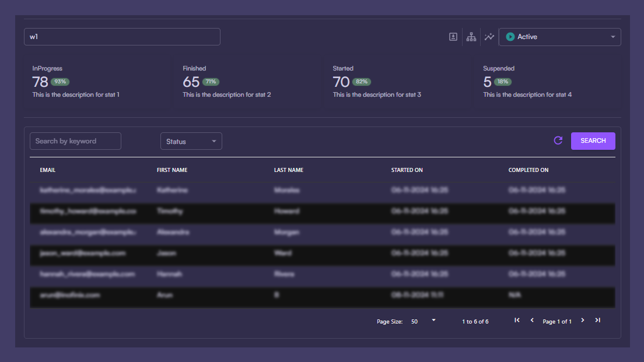The width and height of the screenshot is (644, 362).
Task: Open the hierarchy diagram icon
Action: point(471,37)
